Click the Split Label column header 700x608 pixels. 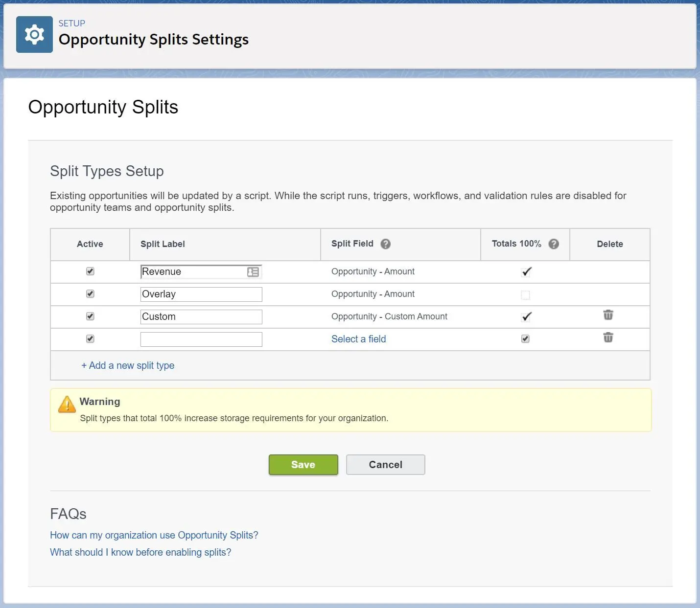[163, 244]
